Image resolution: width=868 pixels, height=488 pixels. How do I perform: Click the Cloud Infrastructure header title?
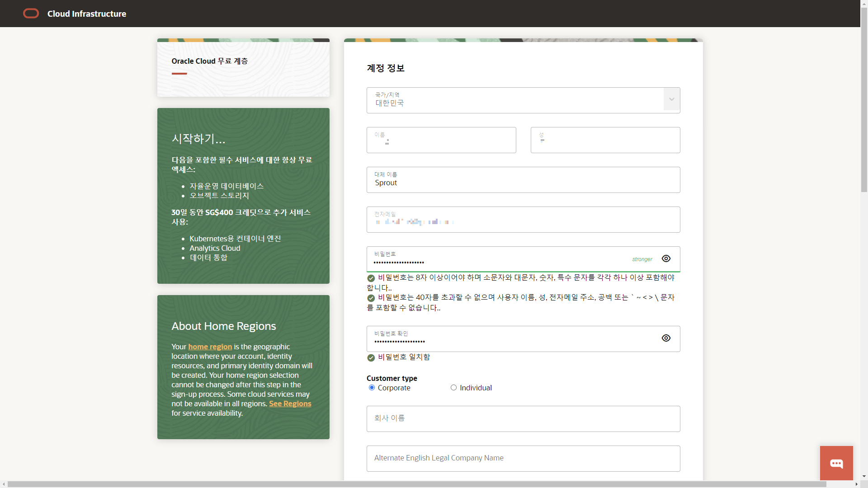[x=87, y=14]
